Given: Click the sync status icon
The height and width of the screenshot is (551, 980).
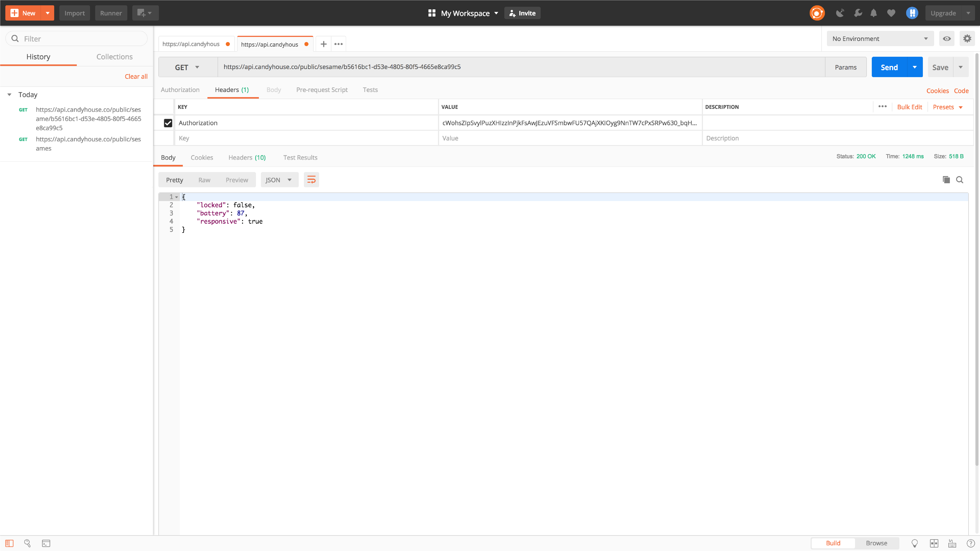Looking at the screenshot, I should pos(817,13).
